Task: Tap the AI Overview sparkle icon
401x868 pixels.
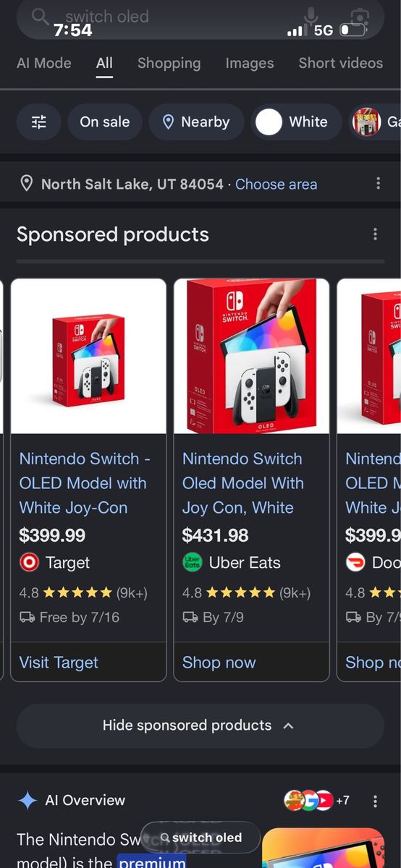Action: (28, 800)
